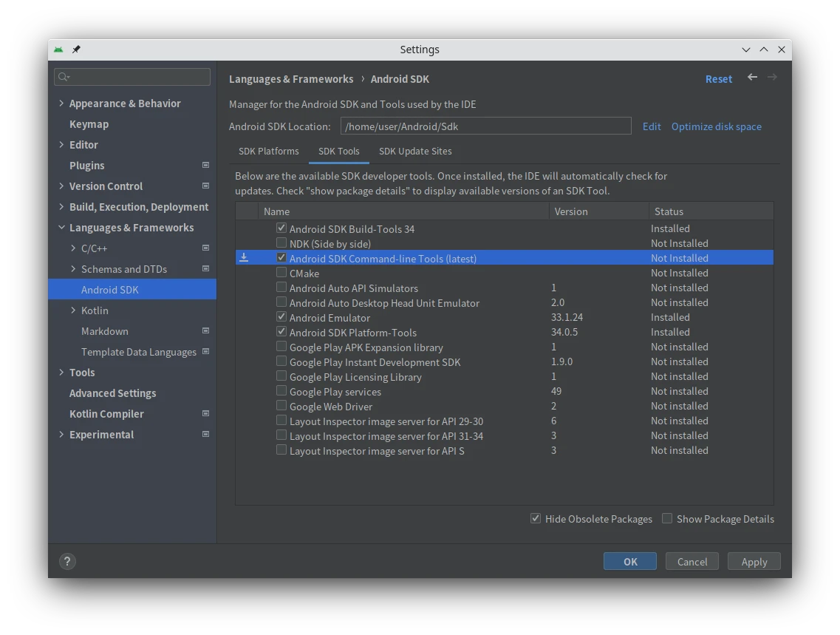Click the Android Studio logo in title bar
This screenshot has width=840, height=635.
click(58, 50)
